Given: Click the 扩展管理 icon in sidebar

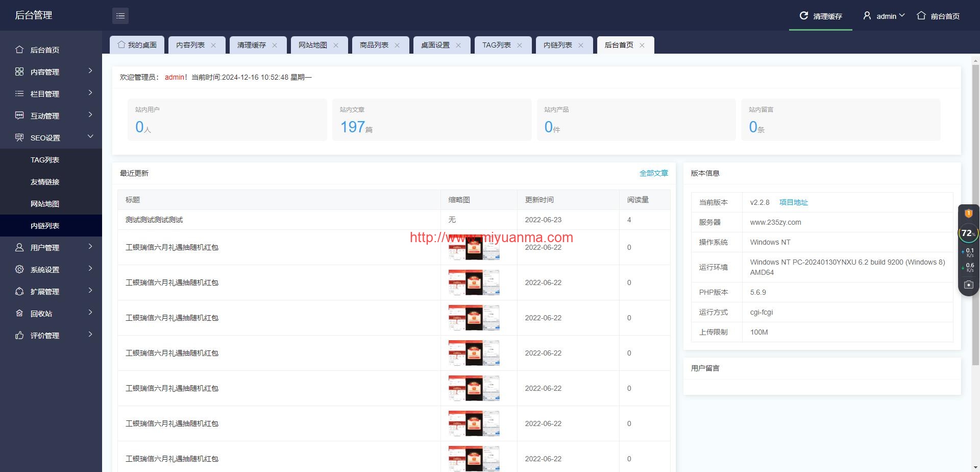Looking at the screenshot, I should (19, 291).
